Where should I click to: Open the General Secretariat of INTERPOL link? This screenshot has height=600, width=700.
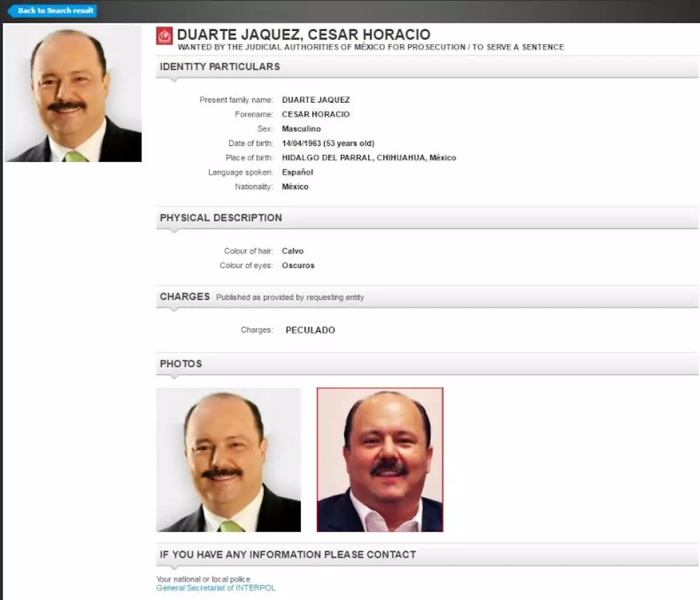tap(216, 588)
